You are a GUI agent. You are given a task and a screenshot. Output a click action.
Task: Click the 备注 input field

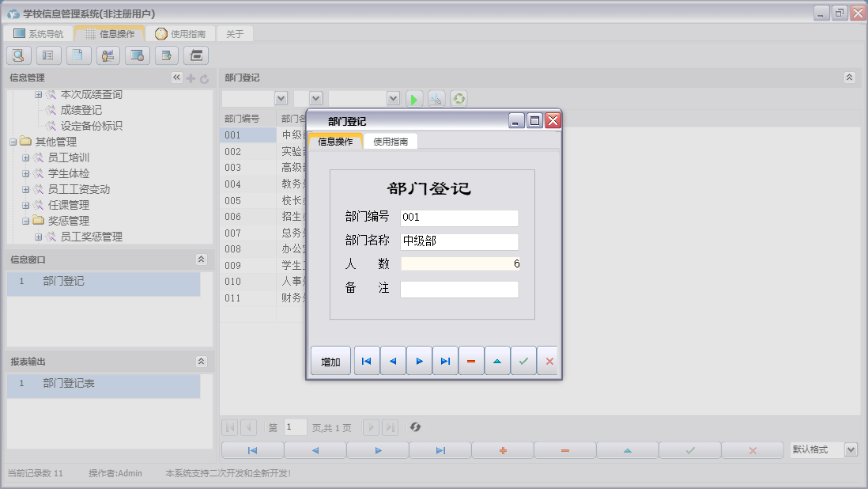(459, 289)
